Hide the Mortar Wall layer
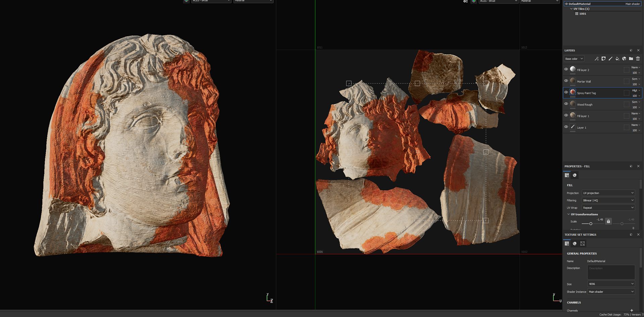Viewport: 644px width, 317px height. (566, 81)
